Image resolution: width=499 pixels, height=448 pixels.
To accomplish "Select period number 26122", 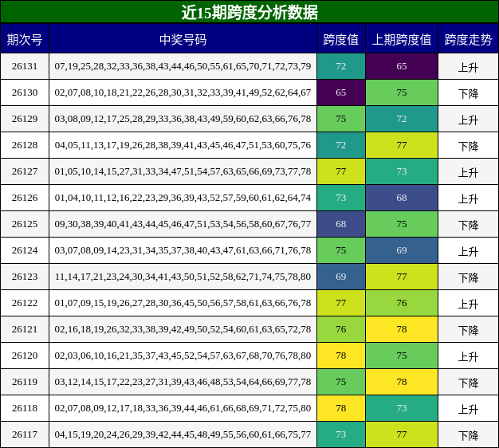I will pyautogui.click(x=25, y=303).
